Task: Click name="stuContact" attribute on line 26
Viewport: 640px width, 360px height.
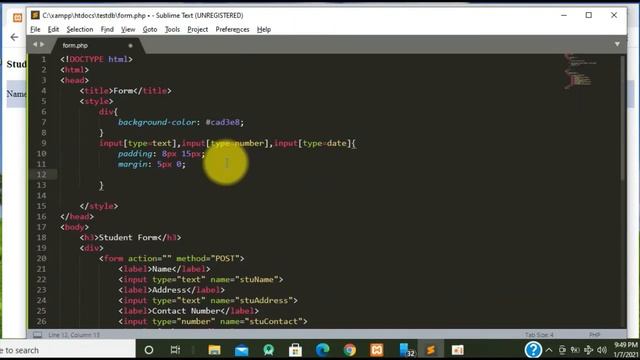Action: coord(261,322)
